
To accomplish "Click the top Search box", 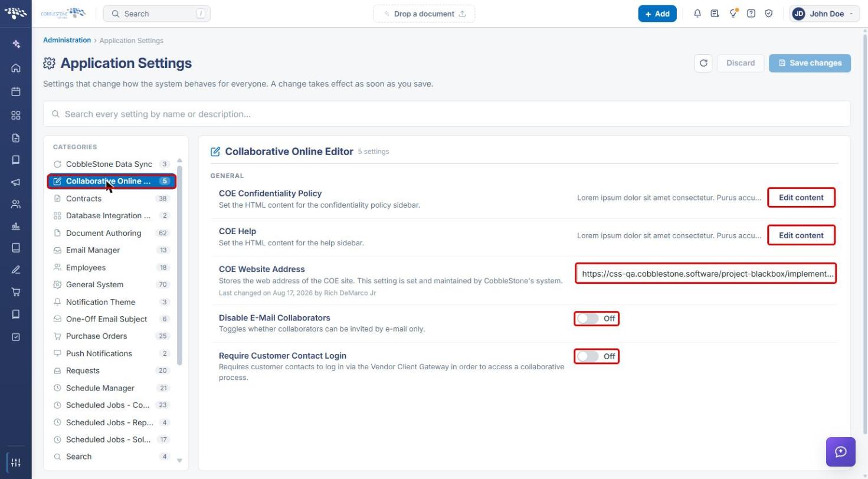I will (156, 14).
